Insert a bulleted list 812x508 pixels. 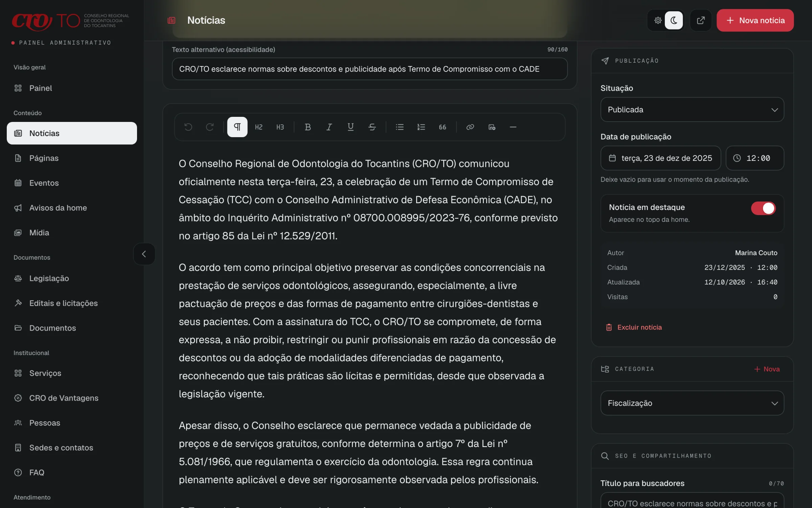tap(400, 127)
